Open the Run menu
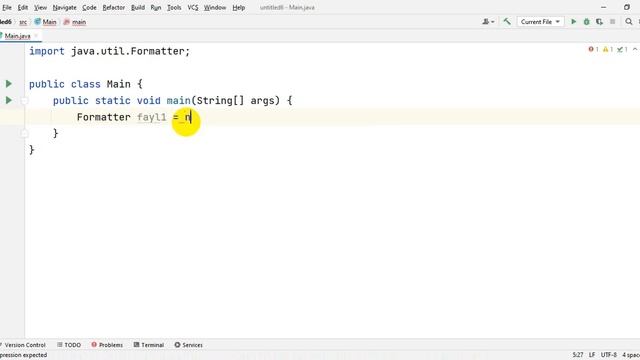The height and width of the screenshot is (360, 640). pos(156,7)
